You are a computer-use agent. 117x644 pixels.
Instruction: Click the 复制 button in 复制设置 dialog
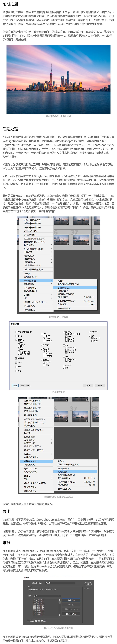pos(88,385)
